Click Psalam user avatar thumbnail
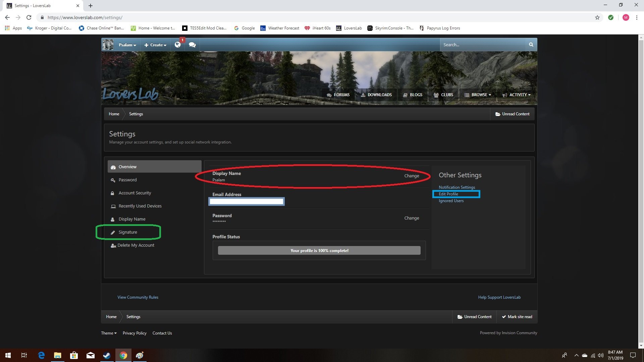Screen dimensions: 644x362 point(108,45)
